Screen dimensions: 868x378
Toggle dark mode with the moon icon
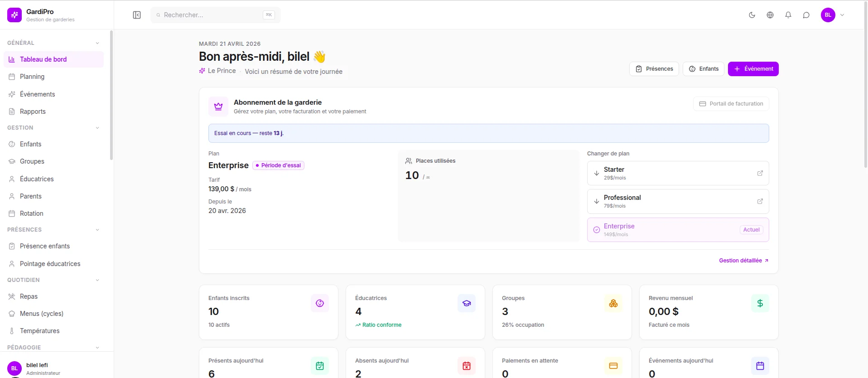click(752, 15)
